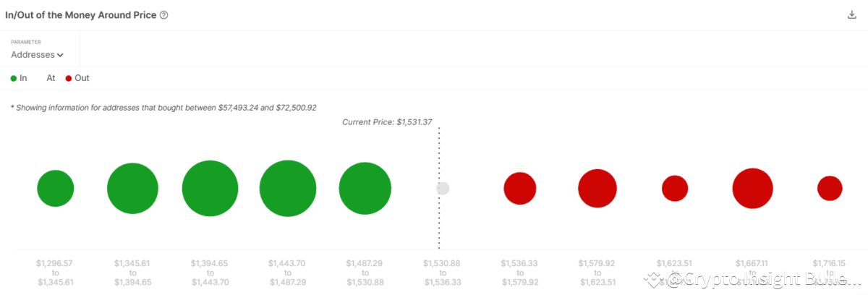Toggle the red Out legend item
This screenshot has width=868, height=295.
[x=77, y=78]
